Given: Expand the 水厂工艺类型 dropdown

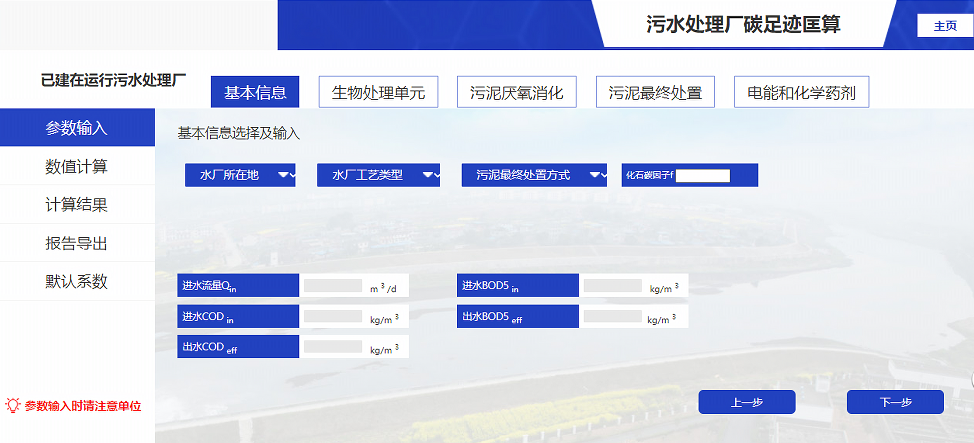Looking at the screenshot, I should 378,175.
